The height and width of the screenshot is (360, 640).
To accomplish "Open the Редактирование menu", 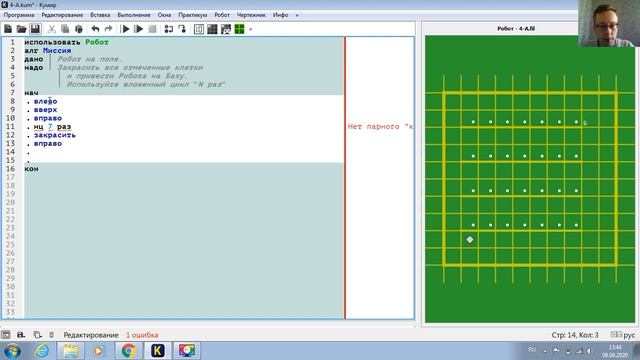I will pyautogui.click(x=62, y=15).
